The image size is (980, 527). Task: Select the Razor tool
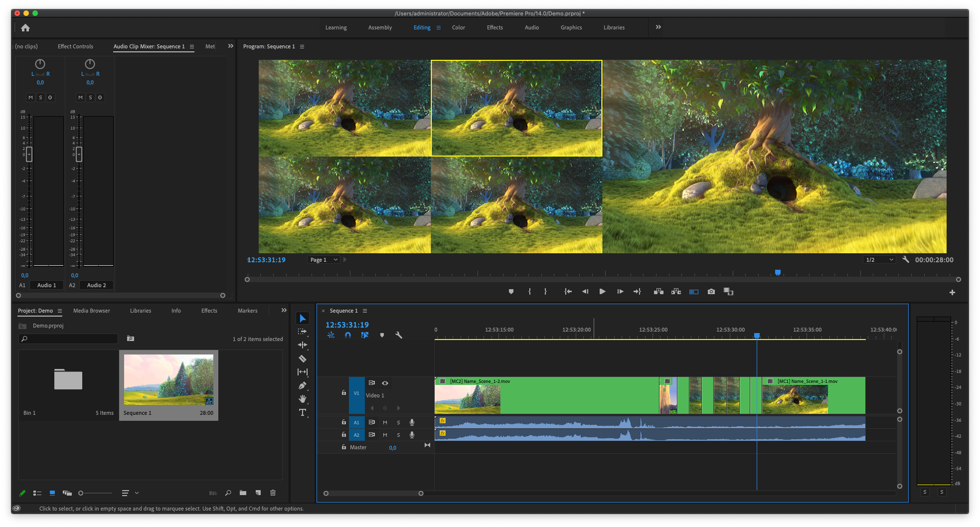(x=303, y=358)
